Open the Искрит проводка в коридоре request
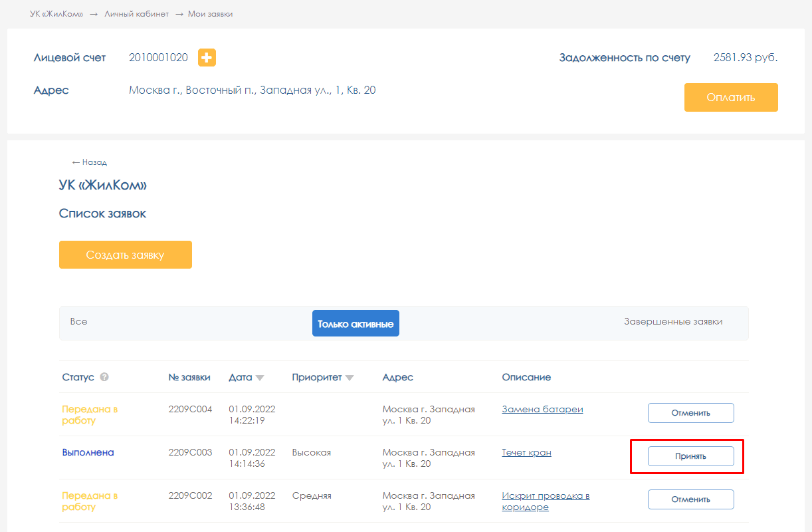Viewport: 812px width, 532px height. pyautogui.click(x=545, y=501)
